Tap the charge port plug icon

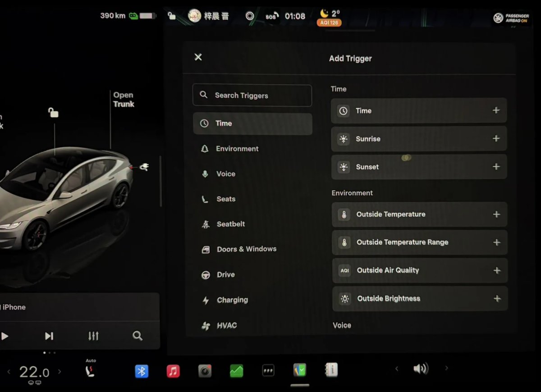click(144, 167)
